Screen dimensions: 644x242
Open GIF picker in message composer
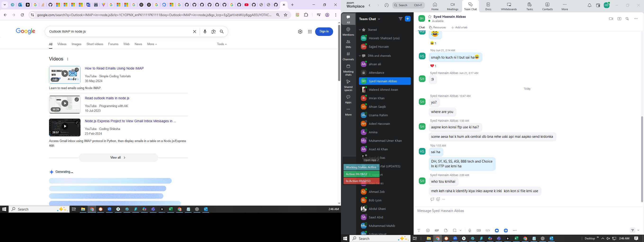click(x=437, y=230)
